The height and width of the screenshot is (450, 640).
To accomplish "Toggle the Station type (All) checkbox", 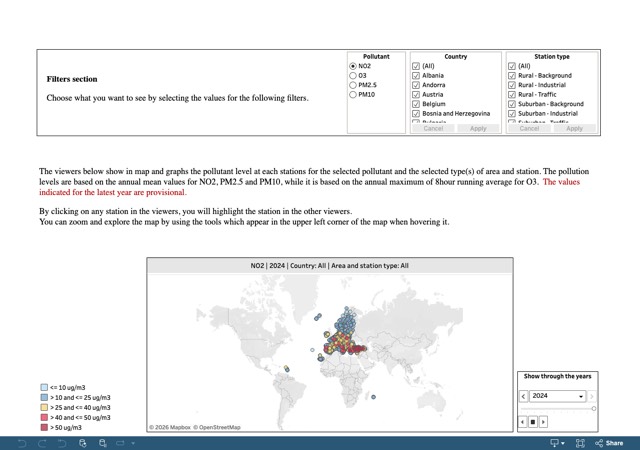I will [x=512, y=66].
